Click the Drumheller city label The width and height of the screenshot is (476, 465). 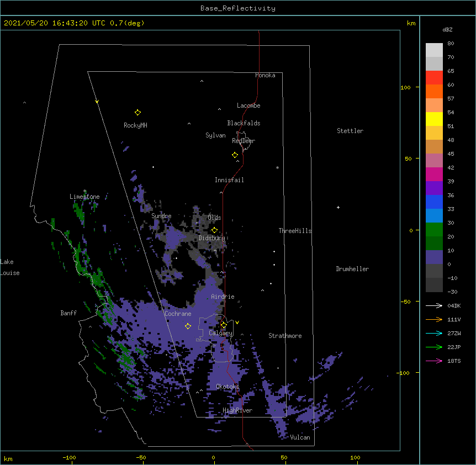coord(352,269)
